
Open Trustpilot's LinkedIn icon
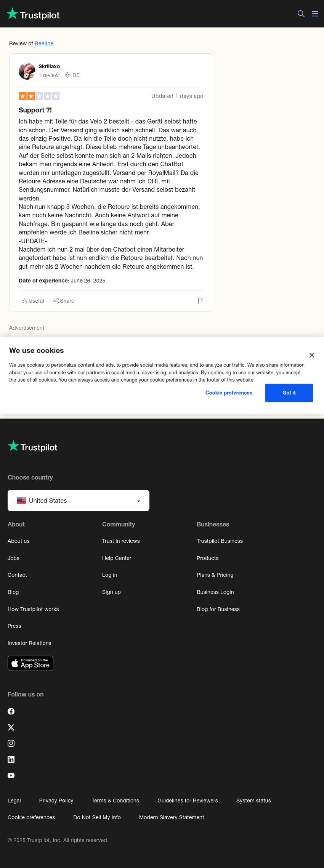click(11, 759)
